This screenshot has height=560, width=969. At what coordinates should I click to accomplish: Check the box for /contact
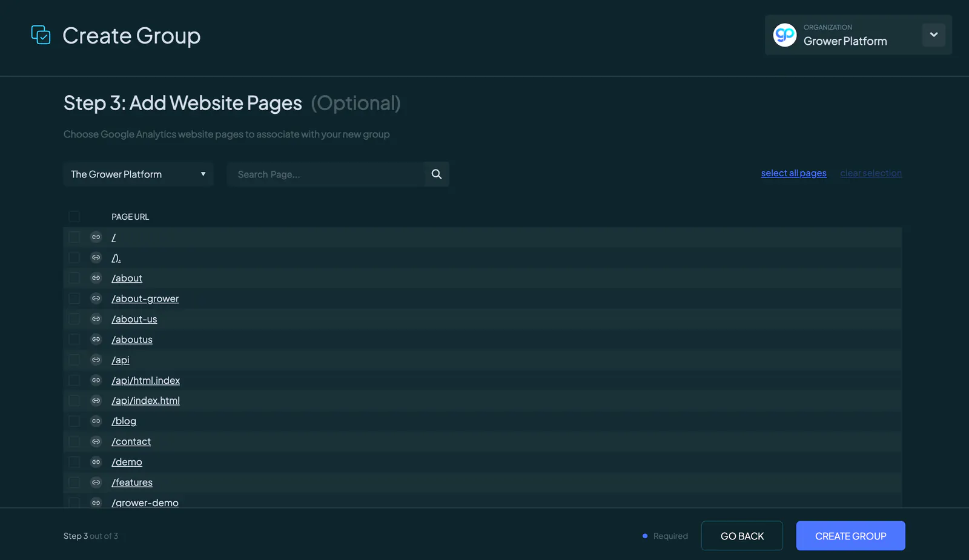tap(74, 441)
